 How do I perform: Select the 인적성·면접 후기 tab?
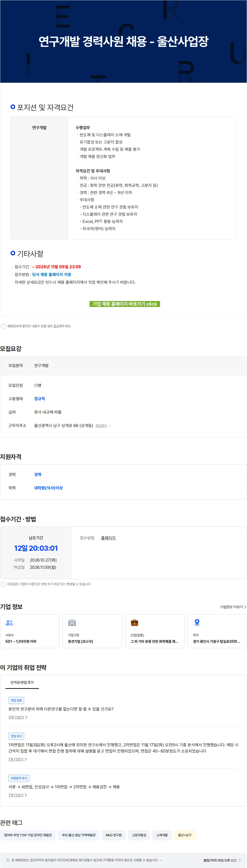click(x=22, y=682)
